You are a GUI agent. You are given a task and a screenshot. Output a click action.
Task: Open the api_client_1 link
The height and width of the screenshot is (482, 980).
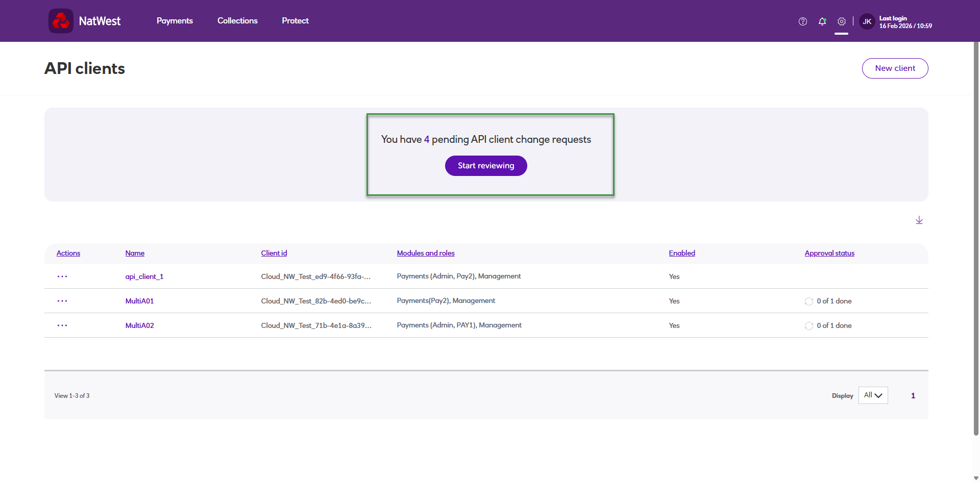pyautogui.click(x=144, y=276)
